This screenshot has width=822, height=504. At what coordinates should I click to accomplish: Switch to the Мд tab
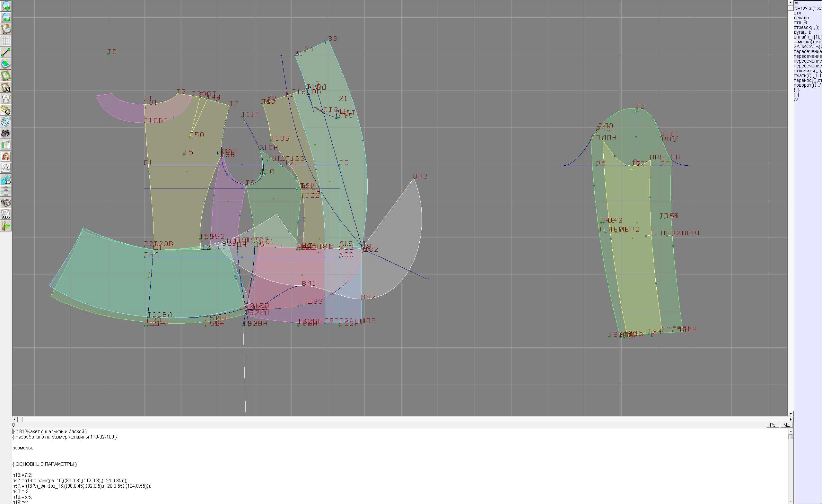click(786, 425)
